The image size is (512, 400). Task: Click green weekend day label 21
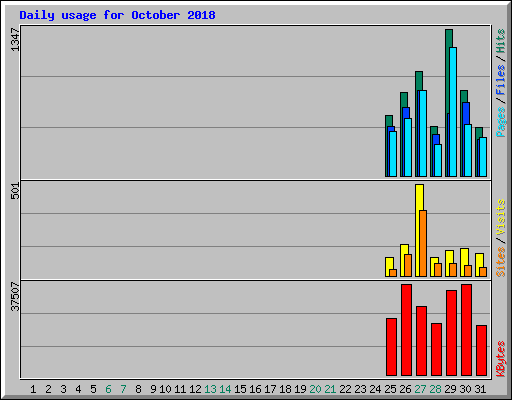coord(330,389)
